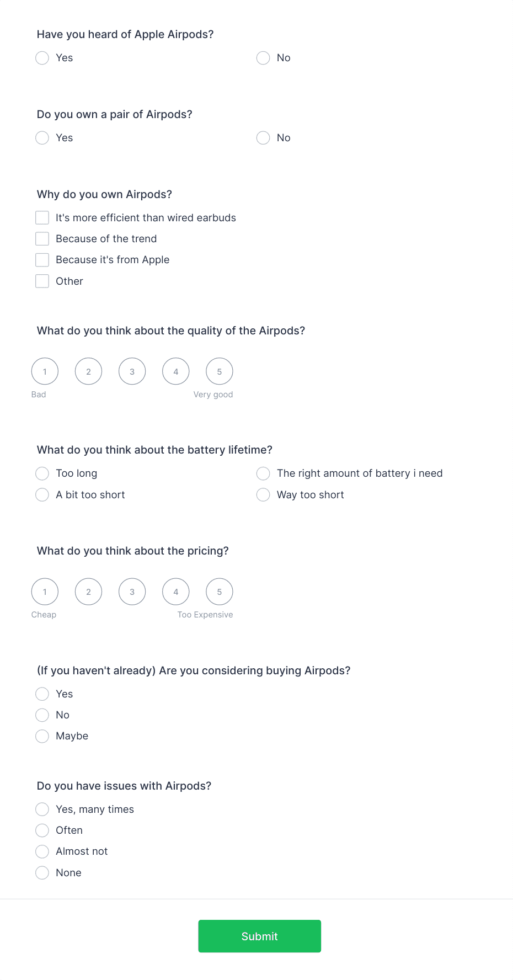Select No for having heard of Apple Airpods

[x=263, y=57]
